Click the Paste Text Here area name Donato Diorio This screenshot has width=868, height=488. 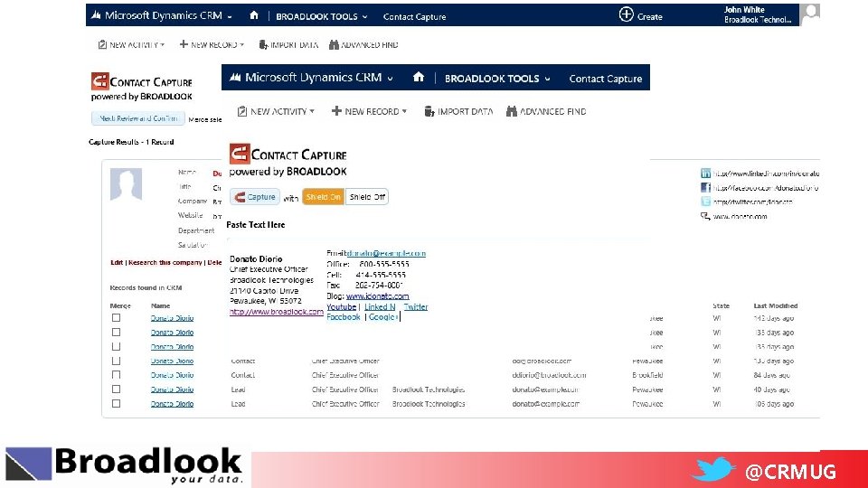click(x=256, y=259)
